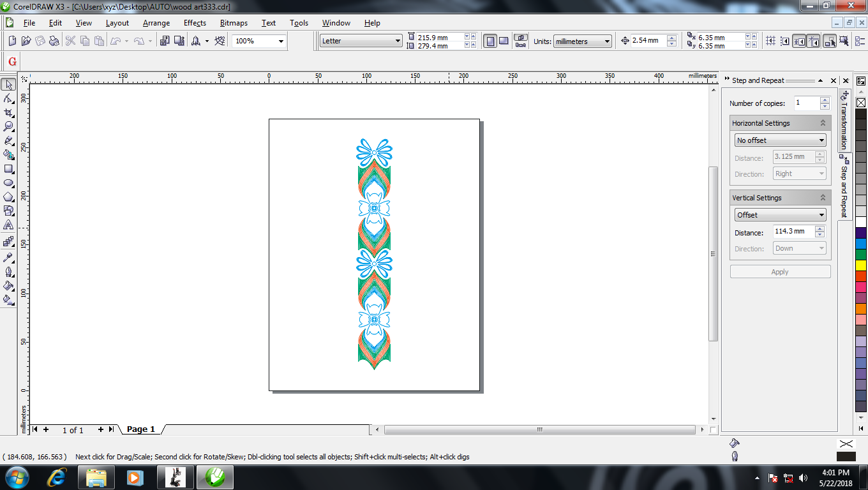Screen dimensions: 868x490
Task: Click the add page button before page counter
Action: (x=46, y=429)
